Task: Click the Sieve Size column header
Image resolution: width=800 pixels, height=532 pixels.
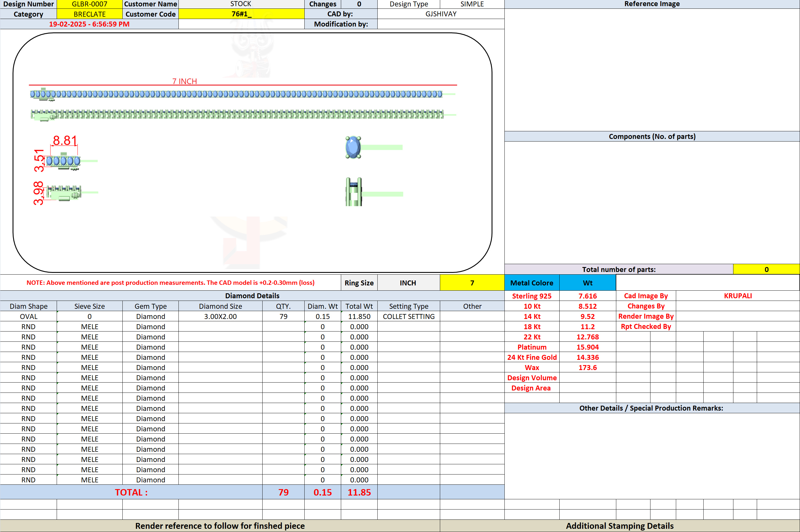Action: pos(89,306)
